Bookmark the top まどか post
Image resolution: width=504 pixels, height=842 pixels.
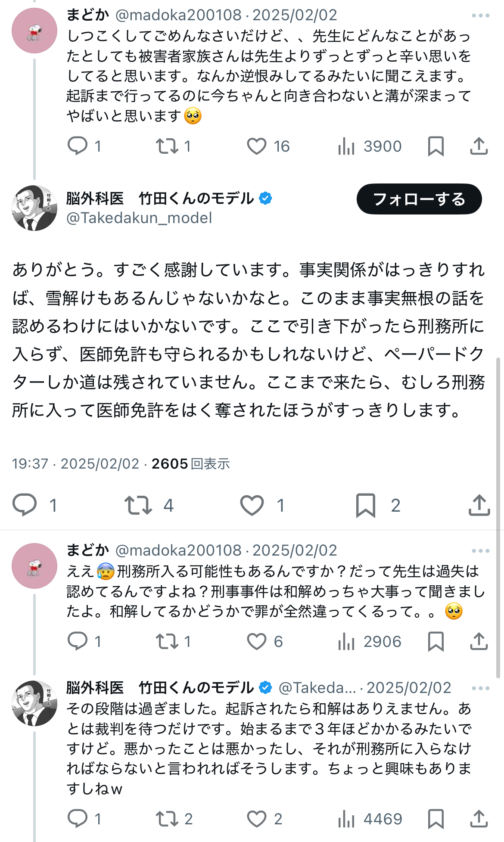pos(436,146)
